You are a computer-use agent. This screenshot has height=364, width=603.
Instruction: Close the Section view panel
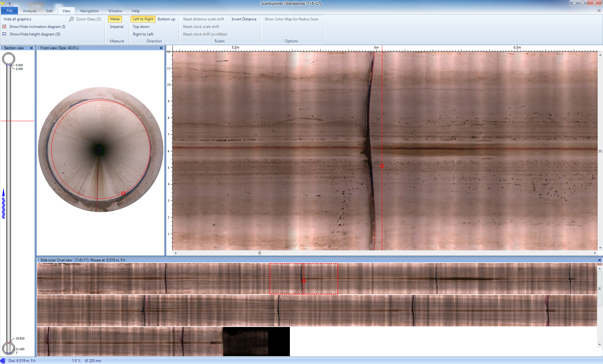point(31,48)
